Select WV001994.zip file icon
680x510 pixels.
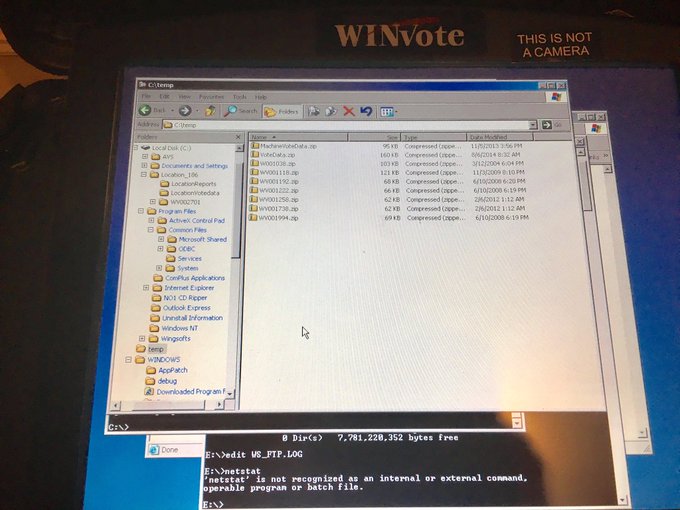pyautogui.click(x=253, y=218)
